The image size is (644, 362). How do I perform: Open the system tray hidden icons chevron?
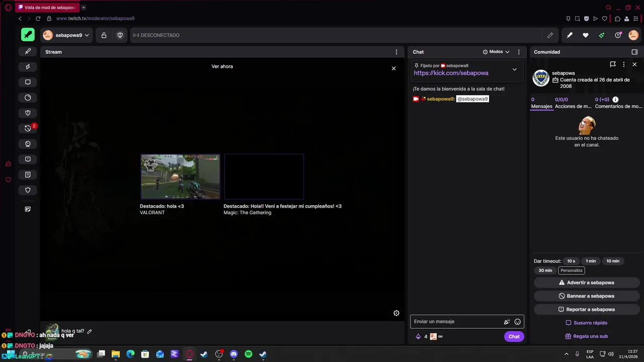click(x=567, y=354)
